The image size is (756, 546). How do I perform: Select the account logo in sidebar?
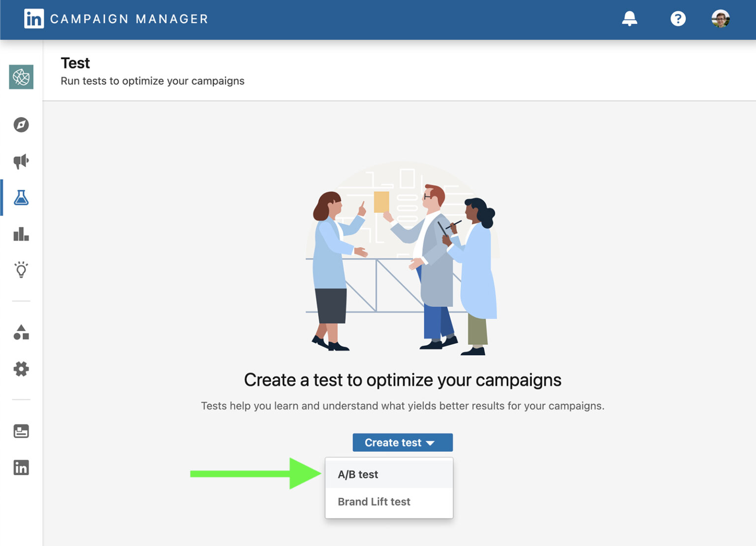(x=21, y=77)
